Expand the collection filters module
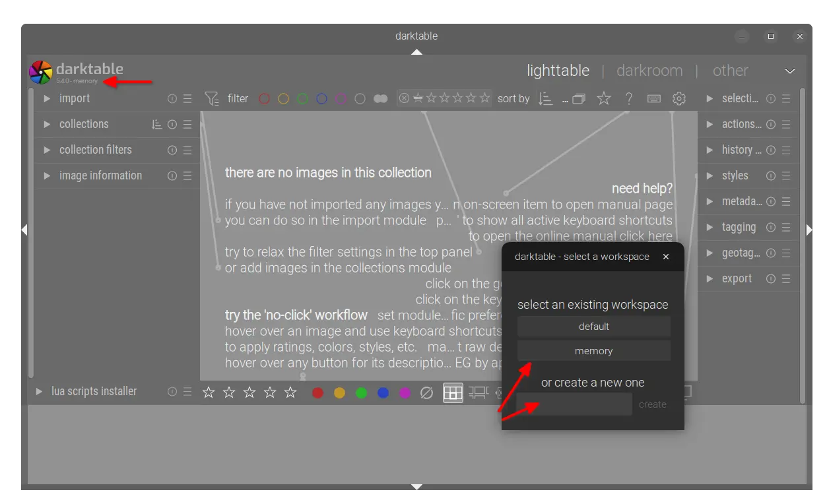 click(95, 150)
